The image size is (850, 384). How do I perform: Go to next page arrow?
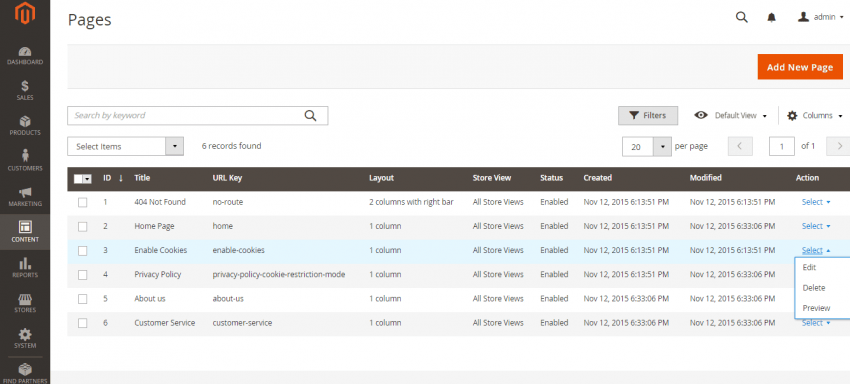(839, 146)
